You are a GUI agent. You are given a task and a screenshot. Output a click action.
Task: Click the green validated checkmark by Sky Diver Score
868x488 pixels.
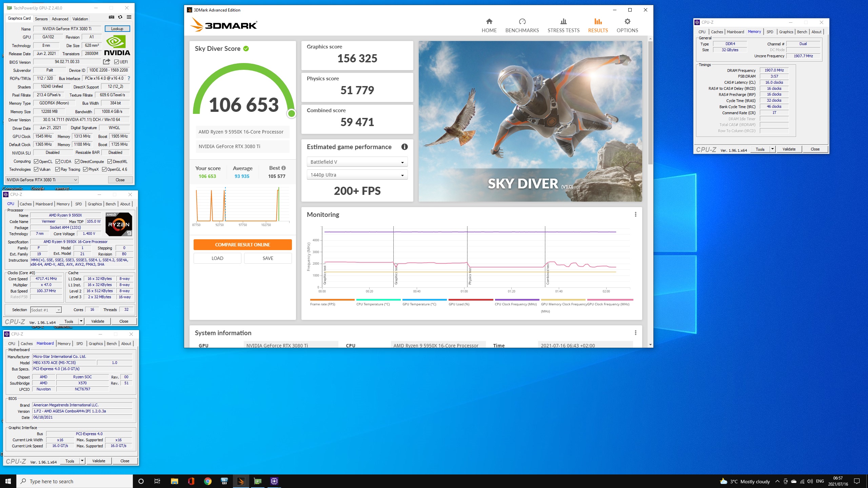[246, 48]
